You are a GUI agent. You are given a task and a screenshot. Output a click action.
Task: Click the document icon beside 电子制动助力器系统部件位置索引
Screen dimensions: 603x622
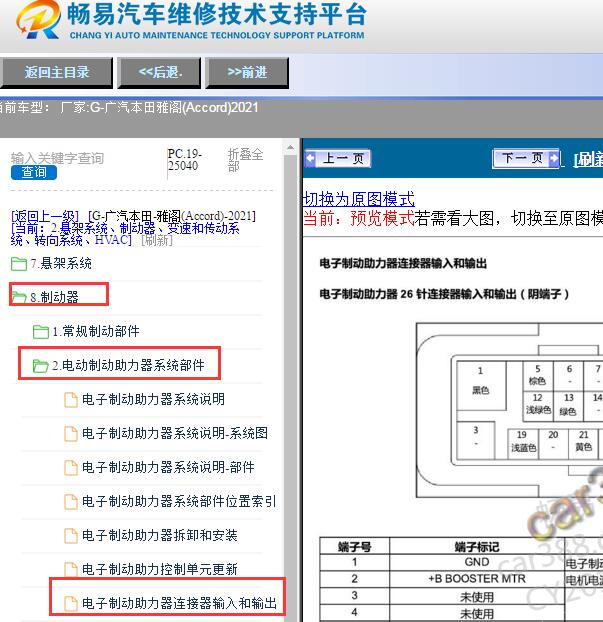[x=71, y=502]
